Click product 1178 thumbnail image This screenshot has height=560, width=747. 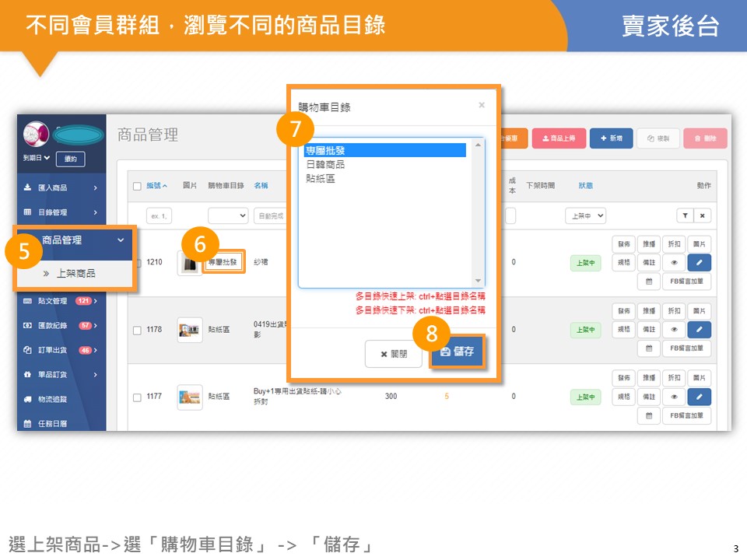(189, 330)
